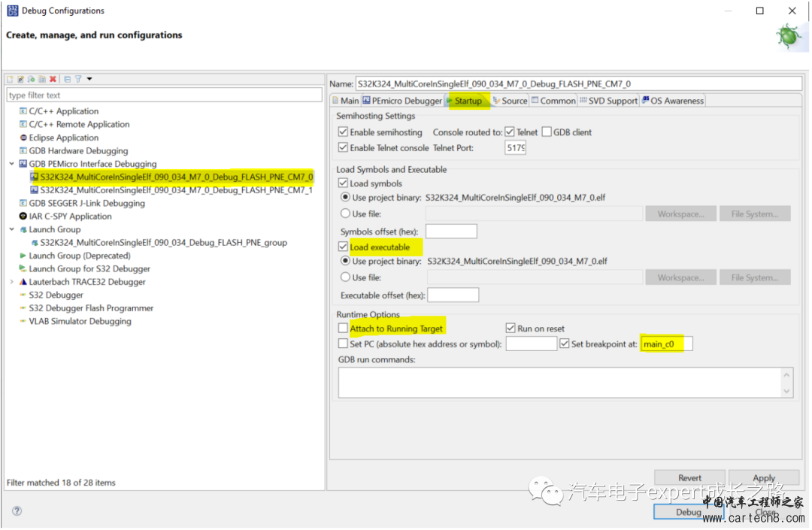Switch to the Source tab
Image resolution: width=812 pixels, height=530 pixels.
point(510,101)
